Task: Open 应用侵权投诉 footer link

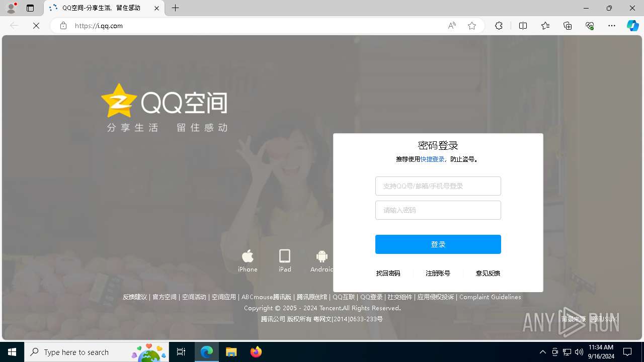Action: [x=436, y=297]
